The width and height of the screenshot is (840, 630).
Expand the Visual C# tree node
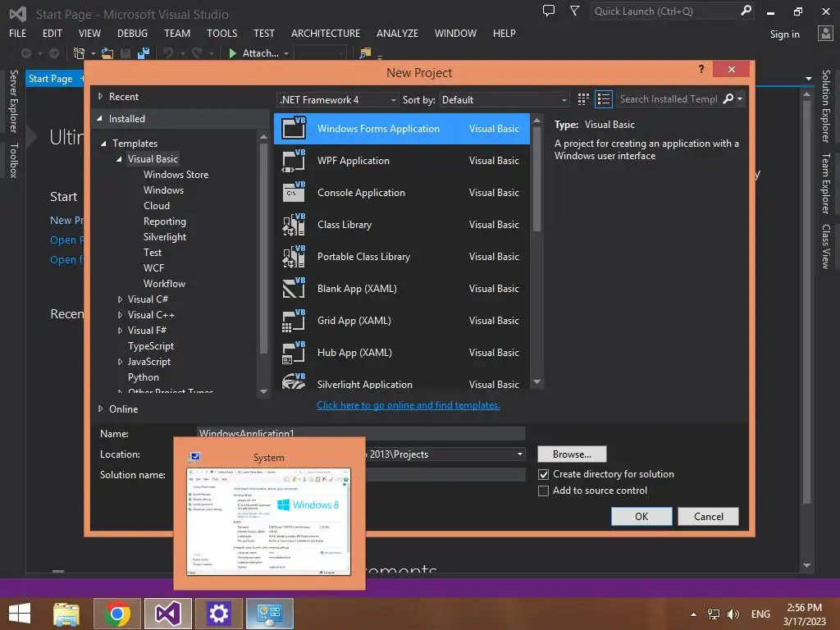(x=120, y=299)
